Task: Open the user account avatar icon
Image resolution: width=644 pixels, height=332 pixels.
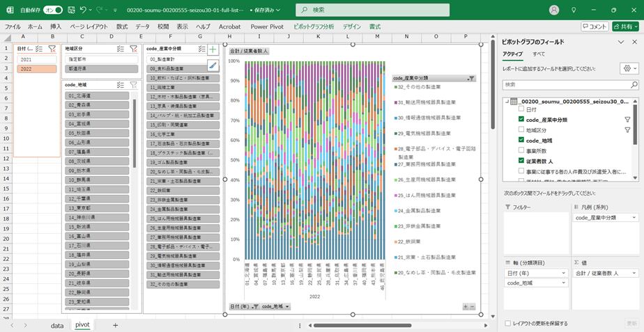Action: pyautogui.click(x=555, y=10)
